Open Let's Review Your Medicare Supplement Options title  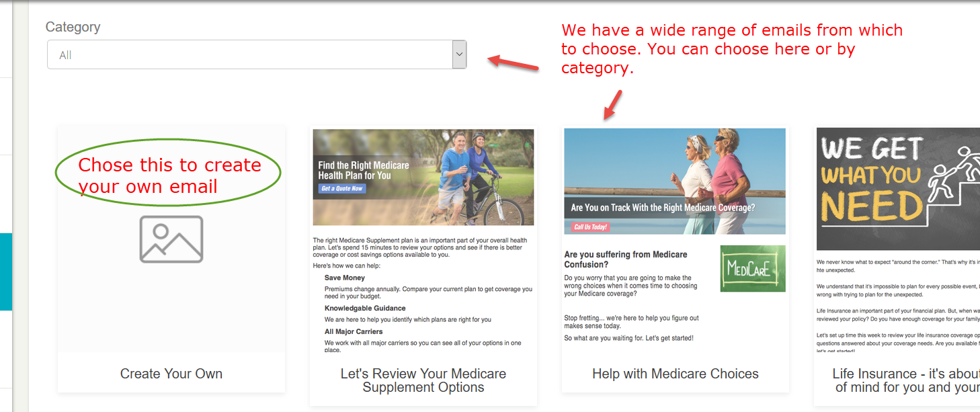(423, 380)
